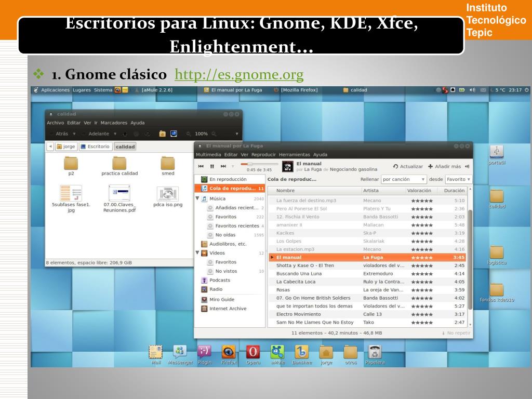The image size is (532, 399).
Task: Select song La Cabecita Loca
Action: click(367, 282)
